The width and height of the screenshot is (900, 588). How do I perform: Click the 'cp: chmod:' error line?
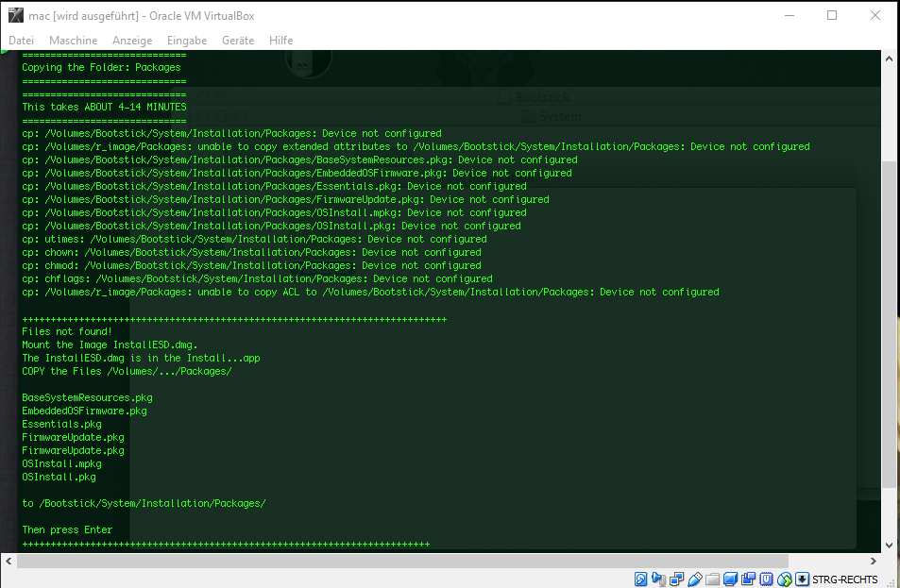(x=251, y=265)
